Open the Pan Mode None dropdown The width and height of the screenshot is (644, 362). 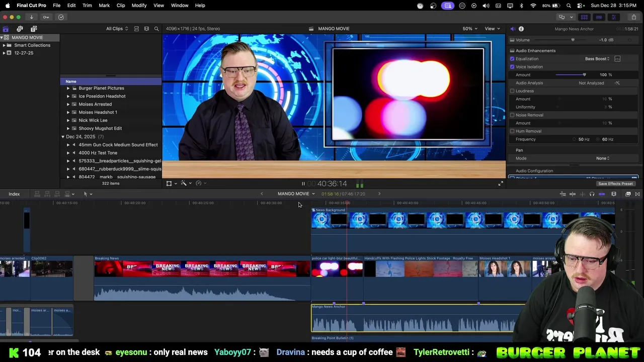click(x=603, y=158)
